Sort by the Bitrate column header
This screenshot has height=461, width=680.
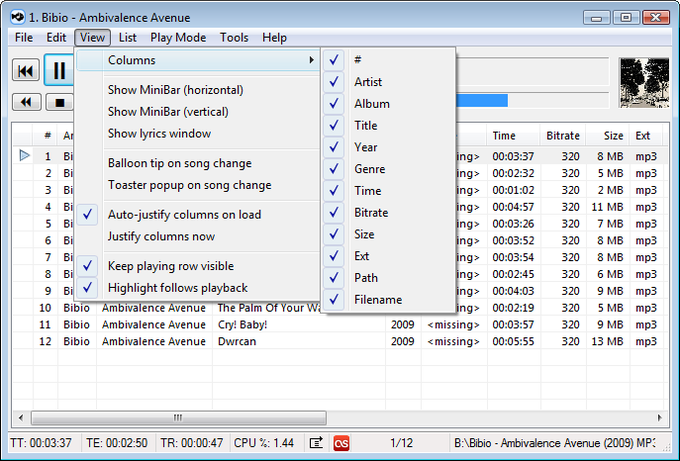point(563,136)
